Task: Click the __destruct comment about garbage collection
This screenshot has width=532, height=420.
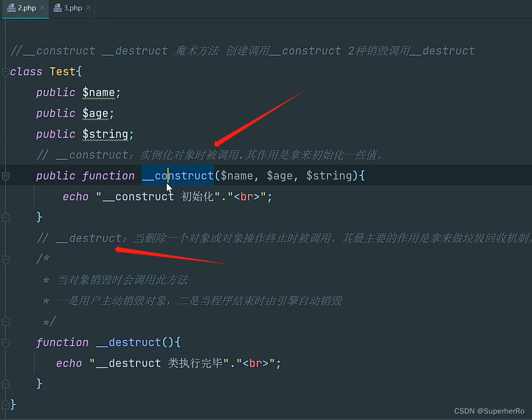Action: 244,238
